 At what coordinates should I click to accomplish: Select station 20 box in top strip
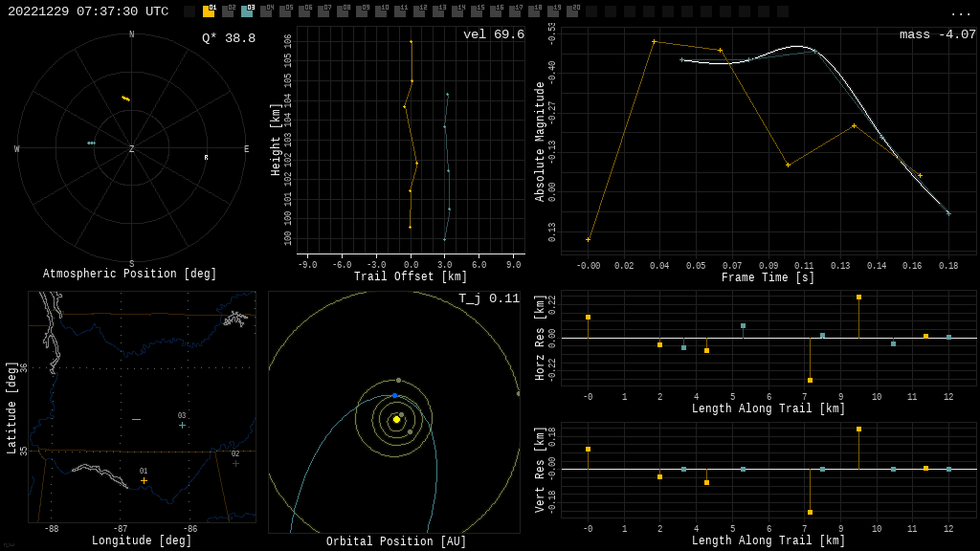tap(572, 11)
